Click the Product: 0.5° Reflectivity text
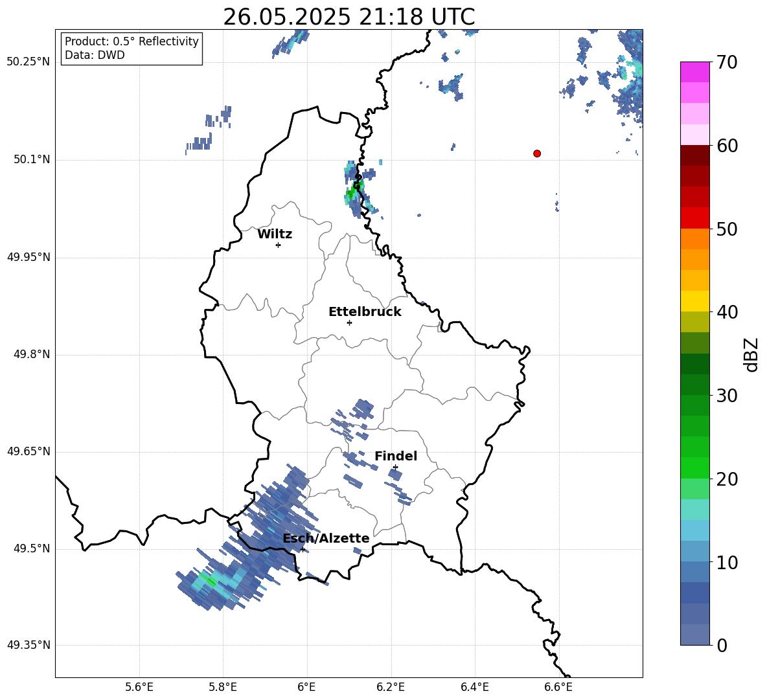The width and height of the screenshot is (767, 700). (132, 41)
